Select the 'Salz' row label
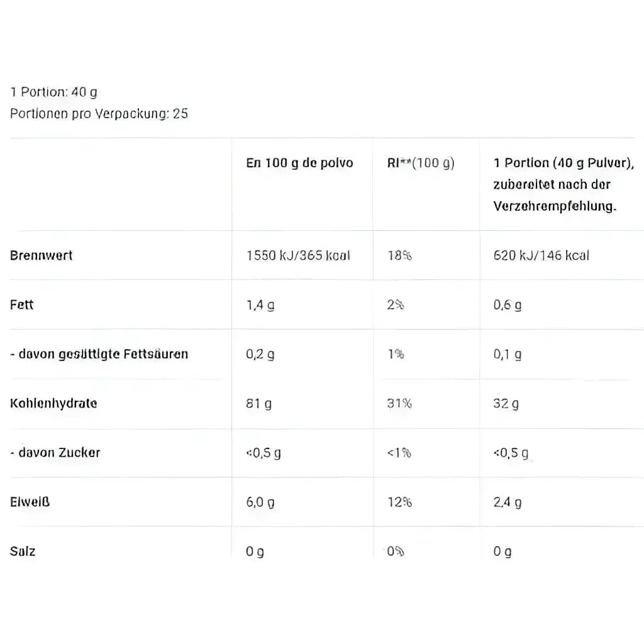The height and width of the screenshot is (644, 644). (x=23, y=551)
